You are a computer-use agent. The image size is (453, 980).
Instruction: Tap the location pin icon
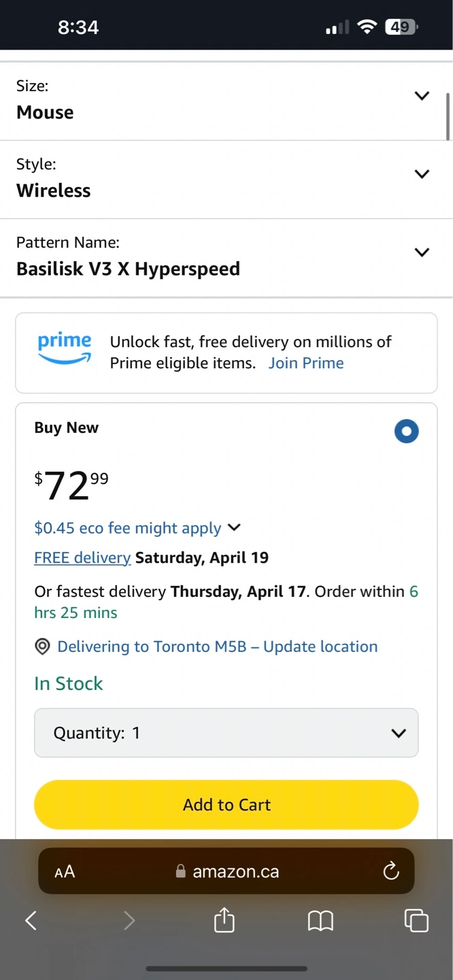coord(42,647)
